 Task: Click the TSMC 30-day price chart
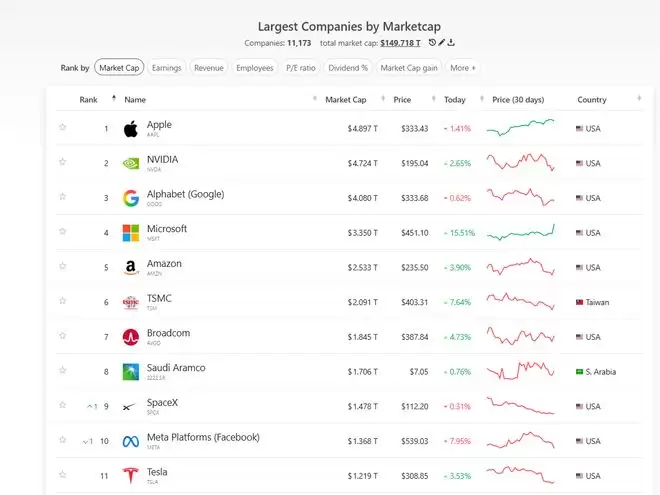click(x=521, y=301)
